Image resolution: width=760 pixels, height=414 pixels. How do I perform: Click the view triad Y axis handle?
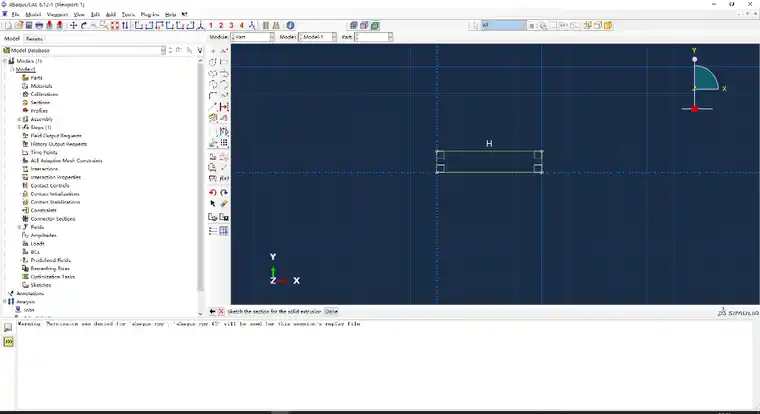tap(695, 59)
